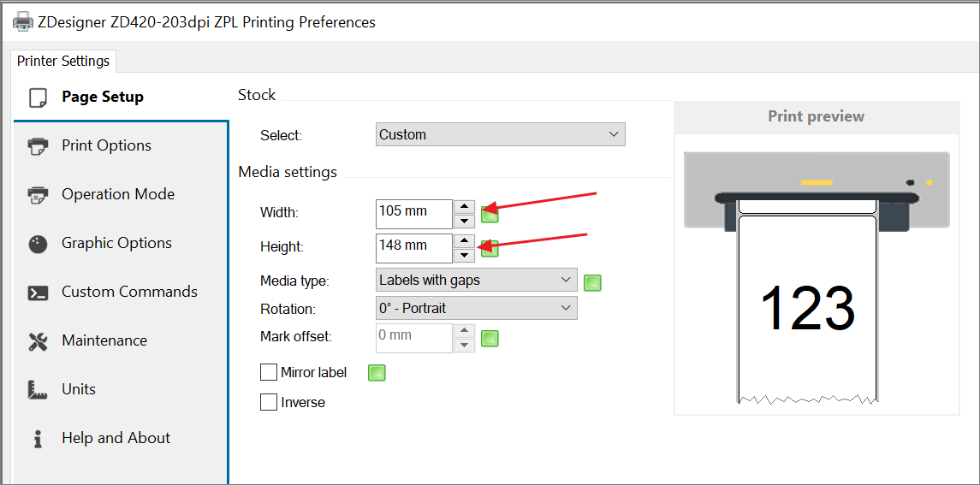Open the Custom Commands section
The width and height of the screenshot is (980, 485).
pyautogui.click(x=121, y=292)
